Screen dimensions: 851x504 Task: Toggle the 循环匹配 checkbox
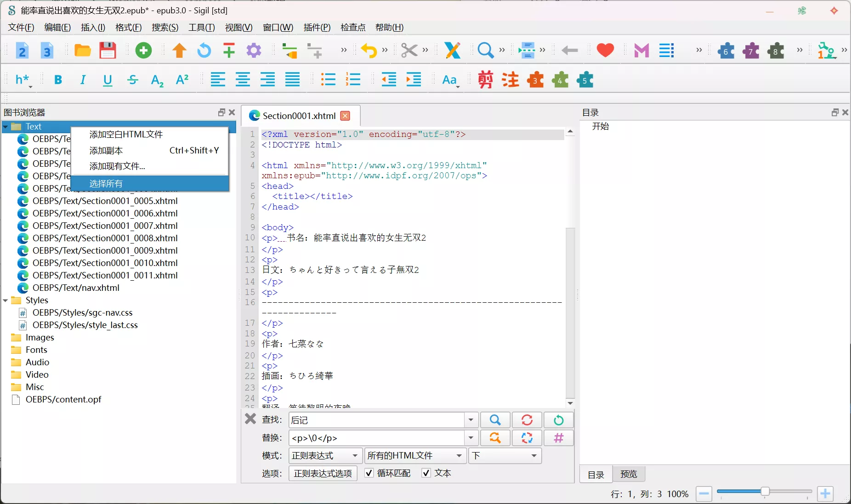pos(369,473)
